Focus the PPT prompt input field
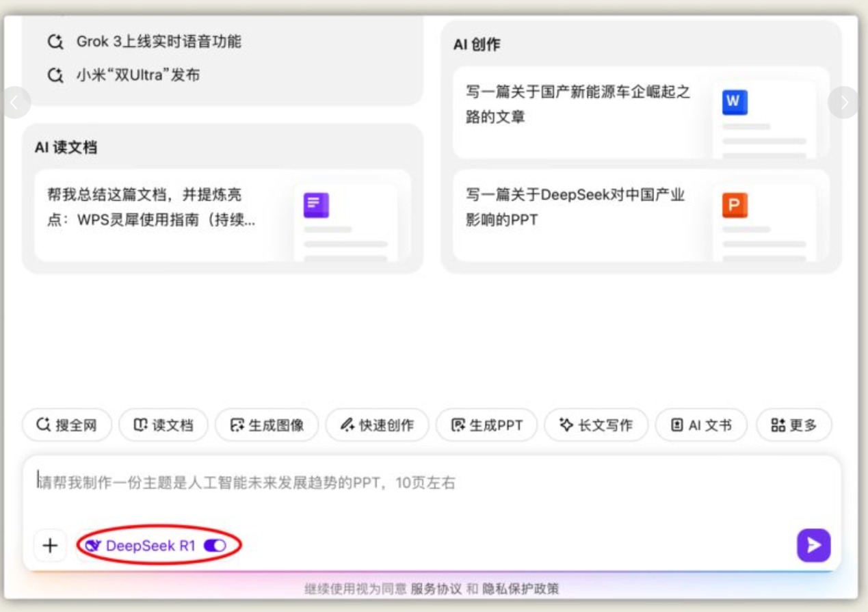The width and height of the screenshot is (868, 612). [432, 484]
